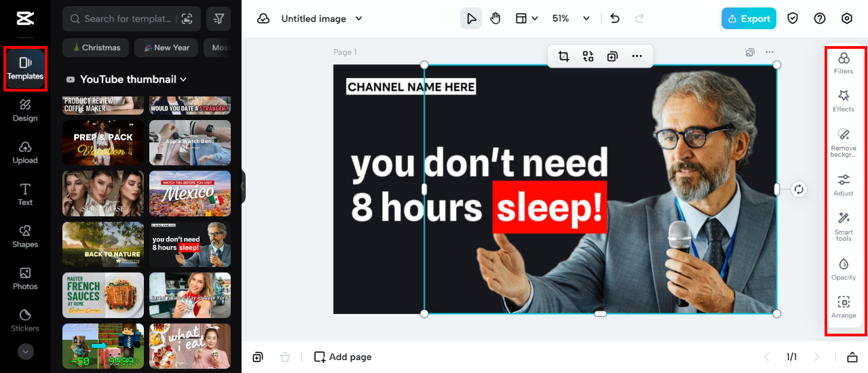The width and height of the screenshot is (868, 373).
Task: Click the crop icon above the image
Action: pyautogui.click(x=563, y=56)
